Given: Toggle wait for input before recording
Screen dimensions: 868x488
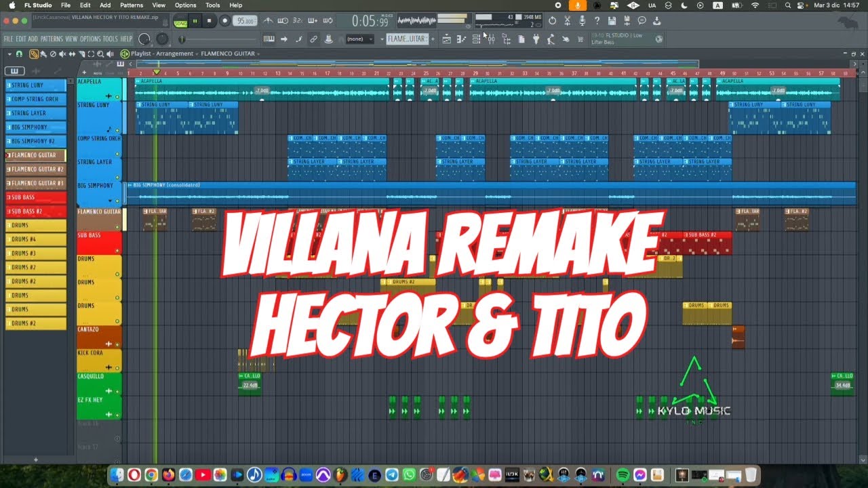Looking at the screenshot, I should coord(283,20).
